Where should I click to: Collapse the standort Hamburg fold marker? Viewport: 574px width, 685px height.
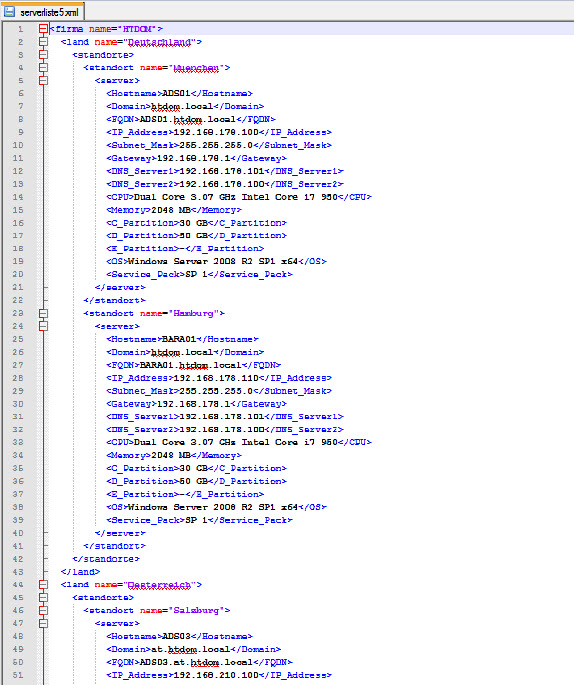43,314
